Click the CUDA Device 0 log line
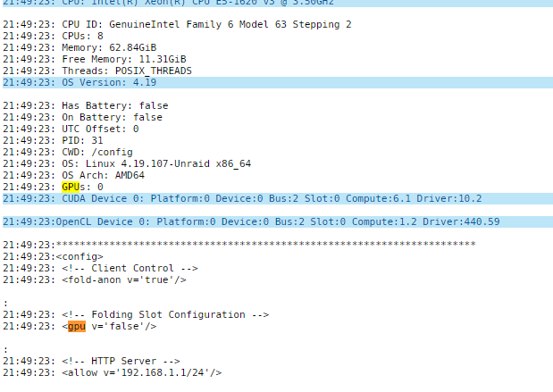This screenshot has height=392, width=553. (x=278, y=198)
